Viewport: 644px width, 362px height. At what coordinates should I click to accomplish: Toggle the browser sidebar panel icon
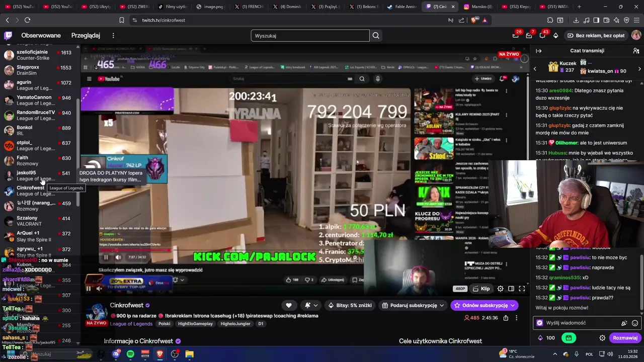pyautogui.click(x=596, y=20)
